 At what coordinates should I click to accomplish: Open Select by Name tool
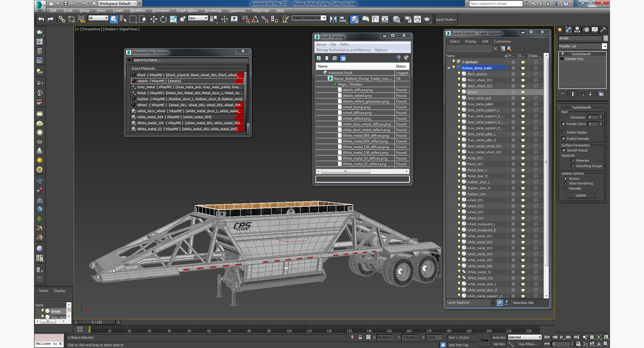pos(123,19)
